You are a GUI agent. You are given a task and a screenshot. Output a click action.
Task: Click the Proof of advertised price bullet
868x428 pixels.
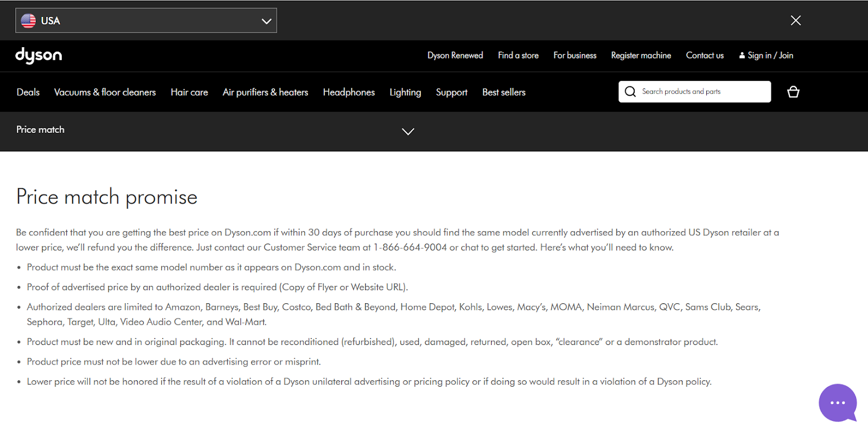pos(218,287)
